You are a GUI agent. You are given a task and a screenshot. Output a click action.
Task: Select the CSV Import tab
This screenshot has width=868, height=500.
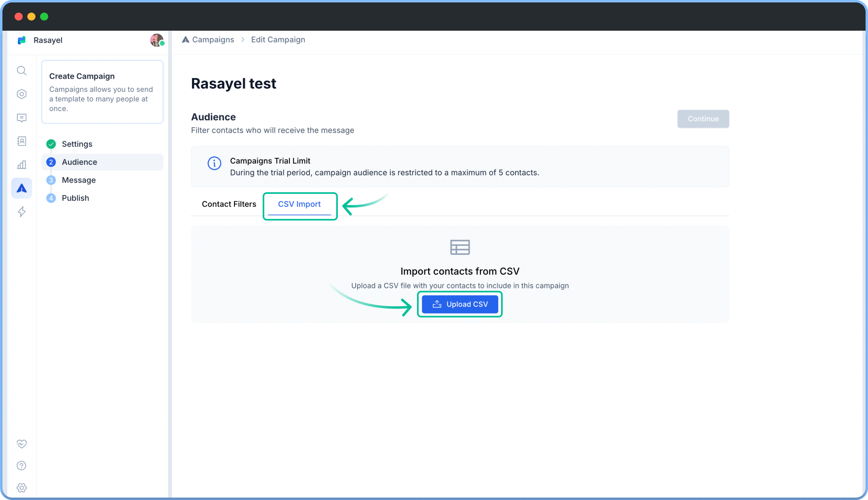tap(299, 204)
